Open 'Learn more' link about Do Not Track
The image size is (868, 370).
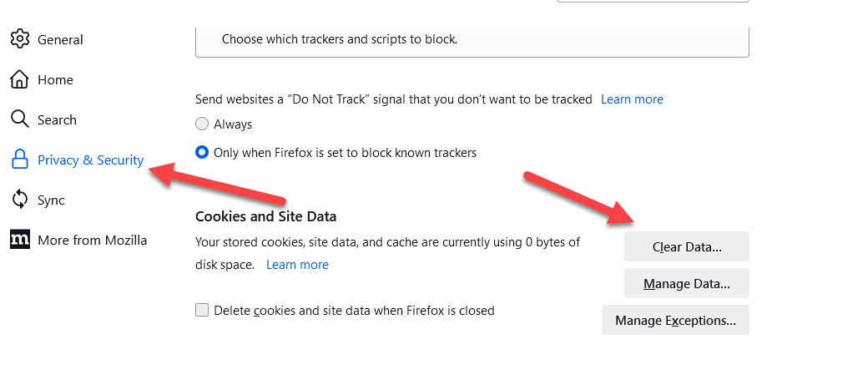[632, 99]
